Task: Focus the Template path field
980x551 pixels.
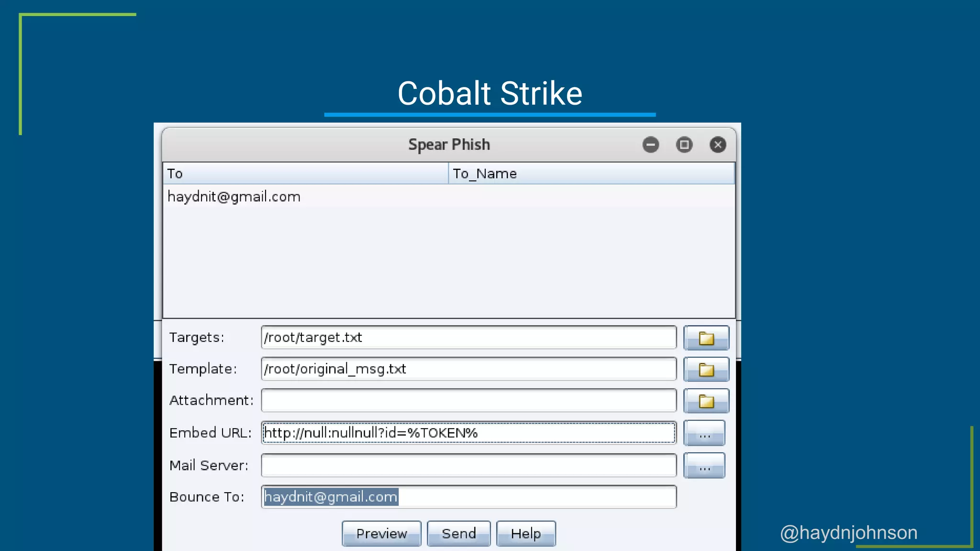Action: tap(469, 369)
